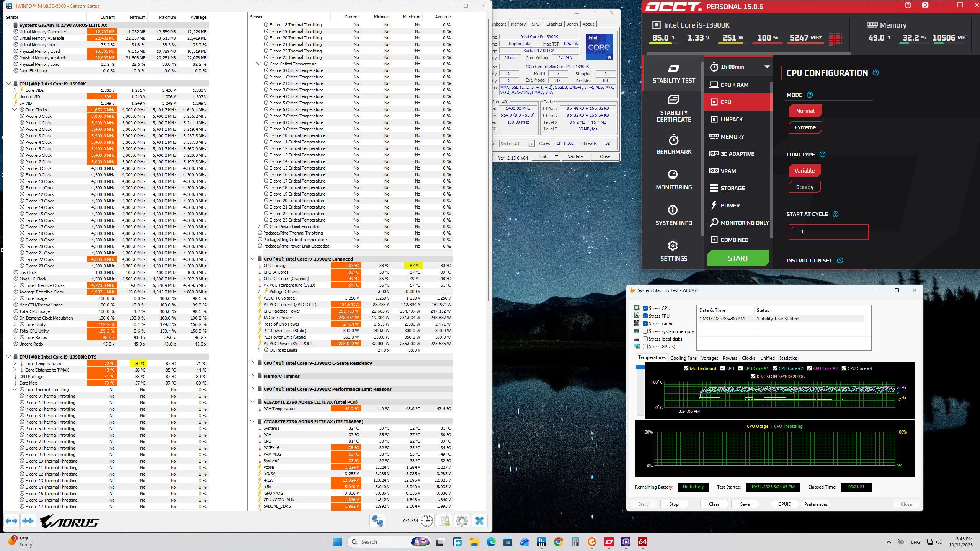This screenshot has width=980, height=551.
Task: Expand Memory Timings sensor group
Action: pos(253,376)
